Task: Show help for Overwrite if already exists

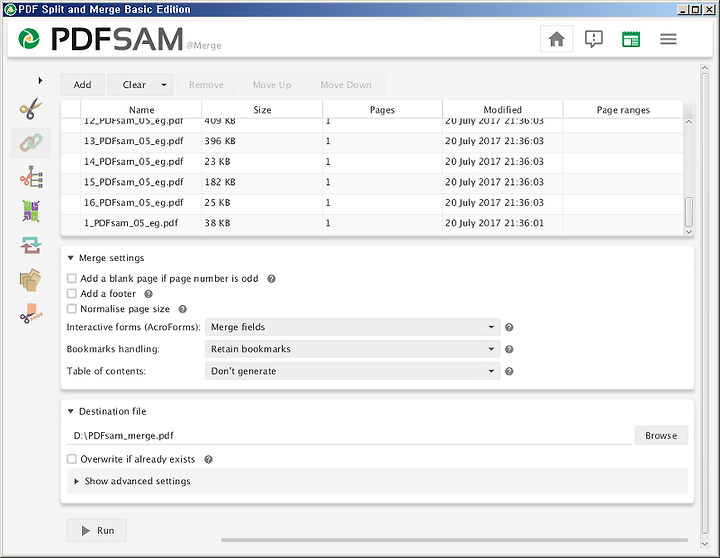Action: pyautogui.click(x=208, y=460)
